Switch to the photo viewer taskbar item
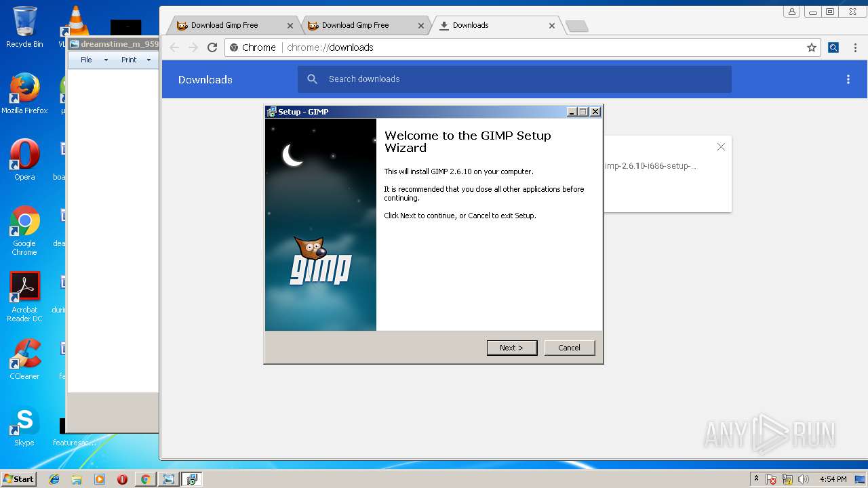This screenshot has height=488, width=868. coord(168,479)
